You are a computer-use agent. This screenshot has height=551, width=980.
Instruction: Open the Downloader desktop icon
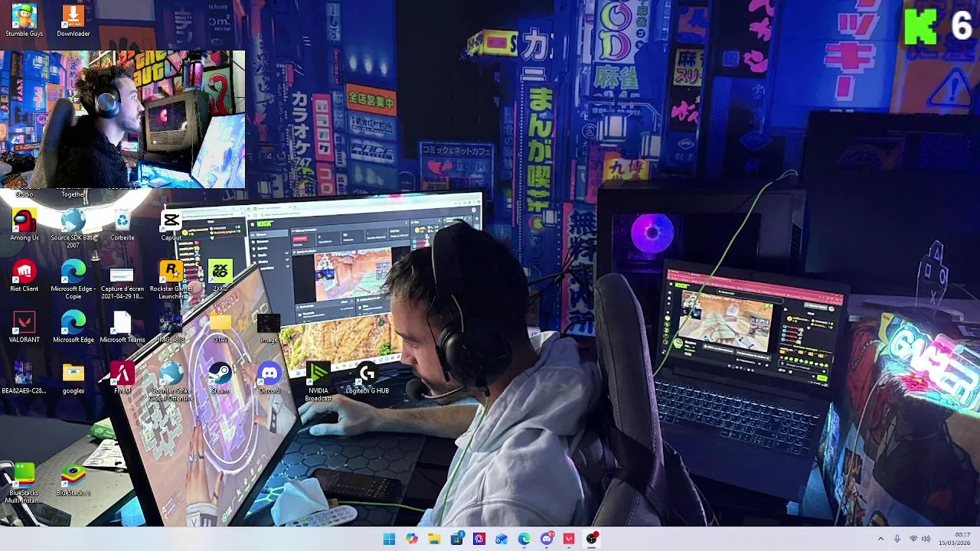point(73,21)
